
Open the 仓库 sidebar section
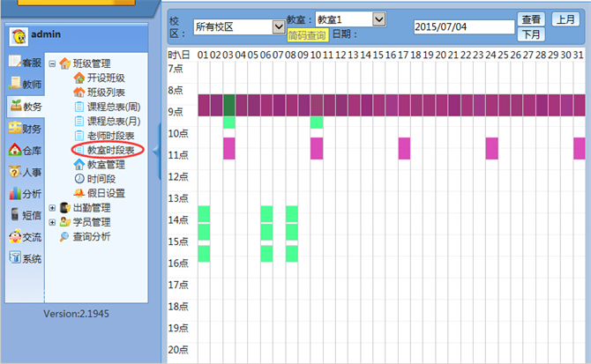(26, 150)
